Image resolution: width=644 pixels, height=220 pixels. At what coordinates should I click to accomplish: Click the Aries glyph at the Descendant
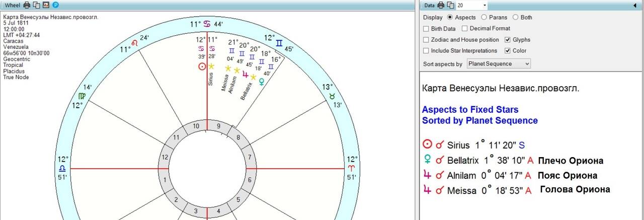351,168
